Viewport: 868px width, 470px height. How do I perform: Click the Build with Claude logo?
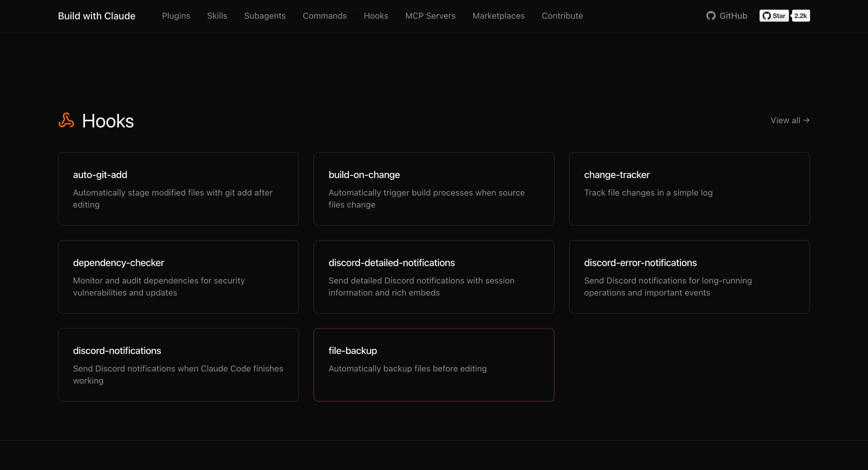(96, 16)
